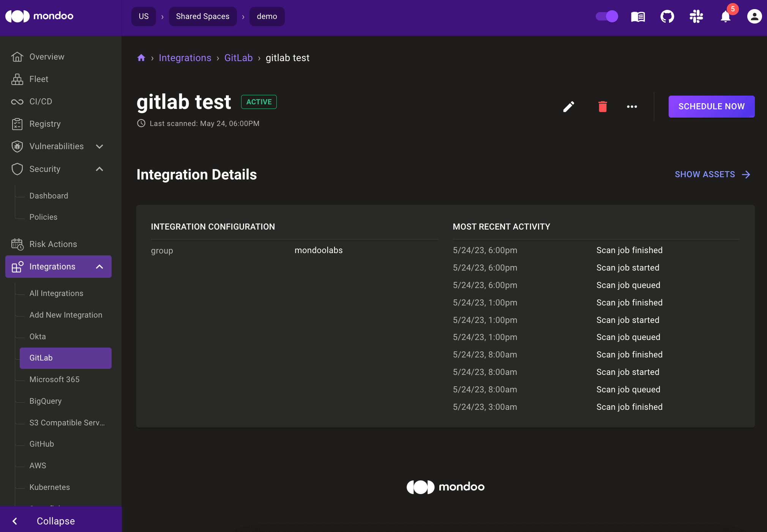Collapse the Security sidebar section
The image size is (767, 532).
[x=99, y=169]
